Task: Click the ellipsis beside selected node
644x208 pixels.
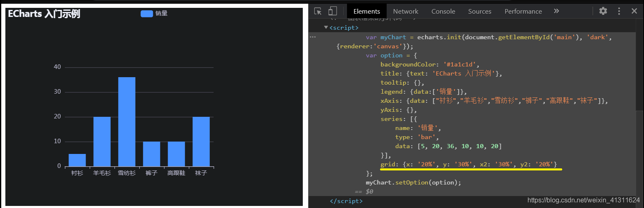Action: coord(313,37)
